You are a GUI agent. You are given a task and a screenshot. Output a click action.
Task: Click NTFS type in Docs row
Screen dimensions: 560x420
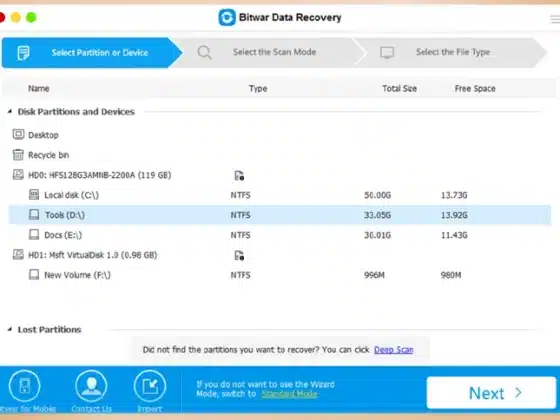click(x=240, y=235)
